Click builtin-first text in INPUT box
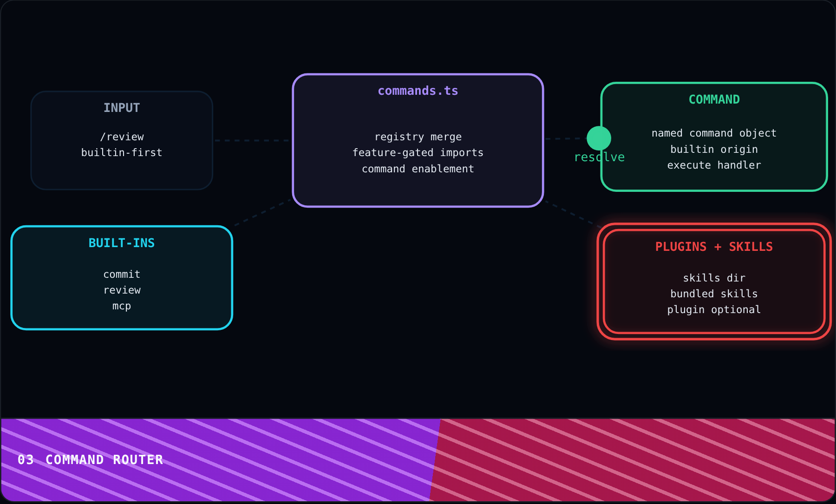This screenshot has height=504, width=836. tap(122, 152)
